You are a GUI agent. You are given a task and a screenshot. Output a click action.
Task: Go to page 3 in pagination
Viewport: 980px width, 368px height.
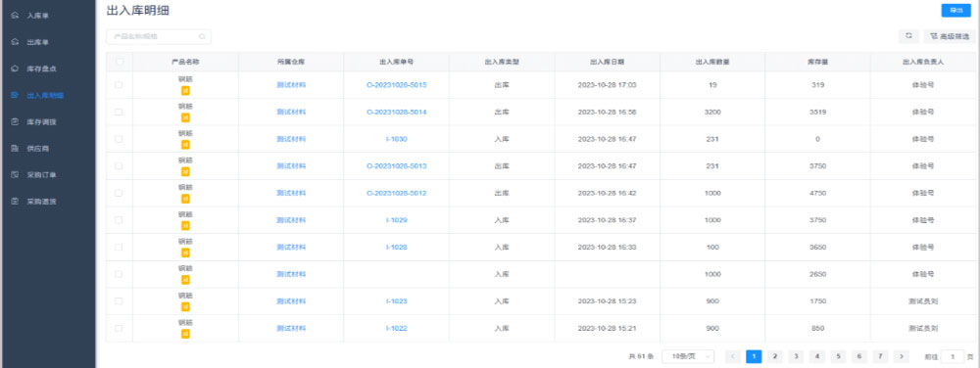pos(796,357)
